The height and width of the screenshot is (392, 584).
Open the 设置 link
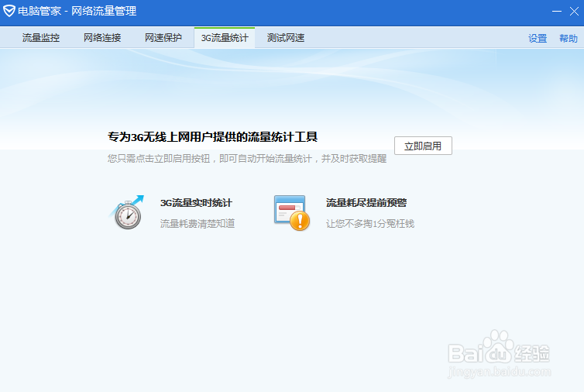tap(538, 39)
